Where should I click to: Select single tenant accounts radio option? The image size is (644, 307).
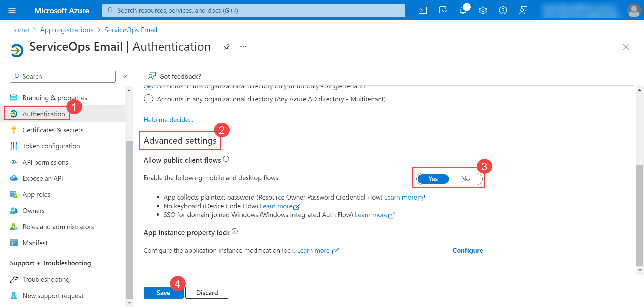point(148,87)
